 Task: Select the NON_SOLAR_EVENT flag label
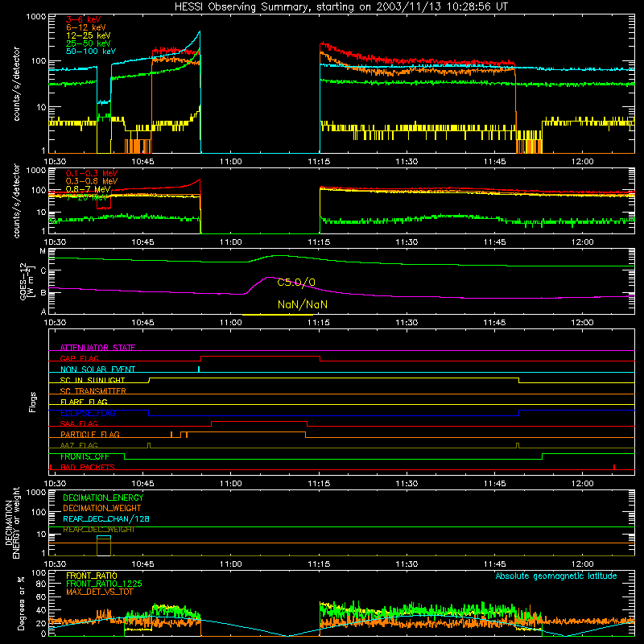click(97, 369)
